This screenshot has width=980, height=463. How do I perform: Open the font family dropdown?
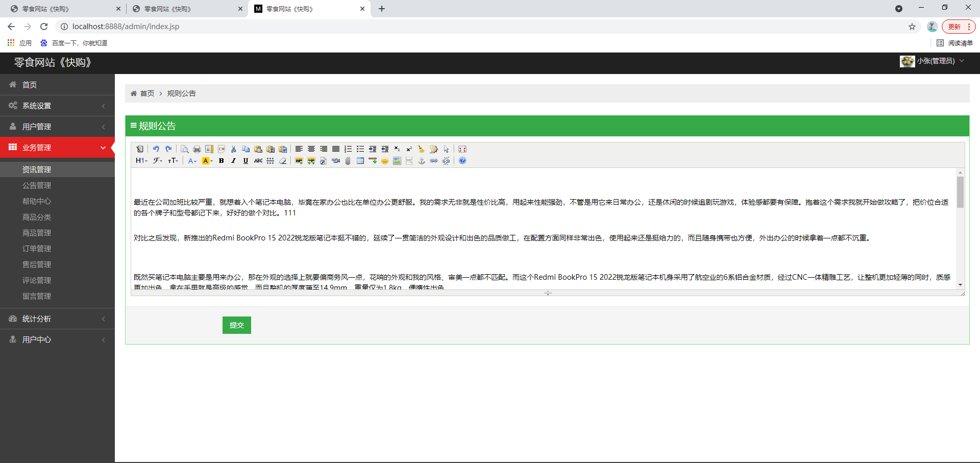[x=158, y=161]
